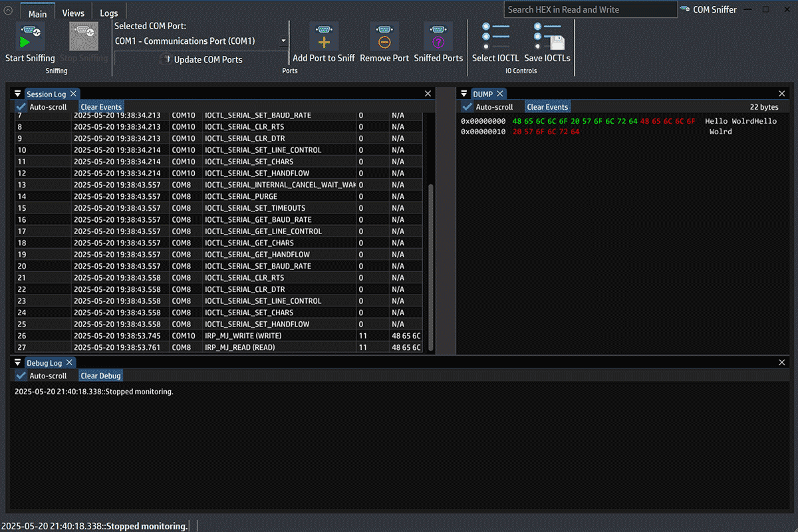The image size is (798, 532).
Task: Click the status bar Stopped monitoring message
Action: click(x=95, y=526)
